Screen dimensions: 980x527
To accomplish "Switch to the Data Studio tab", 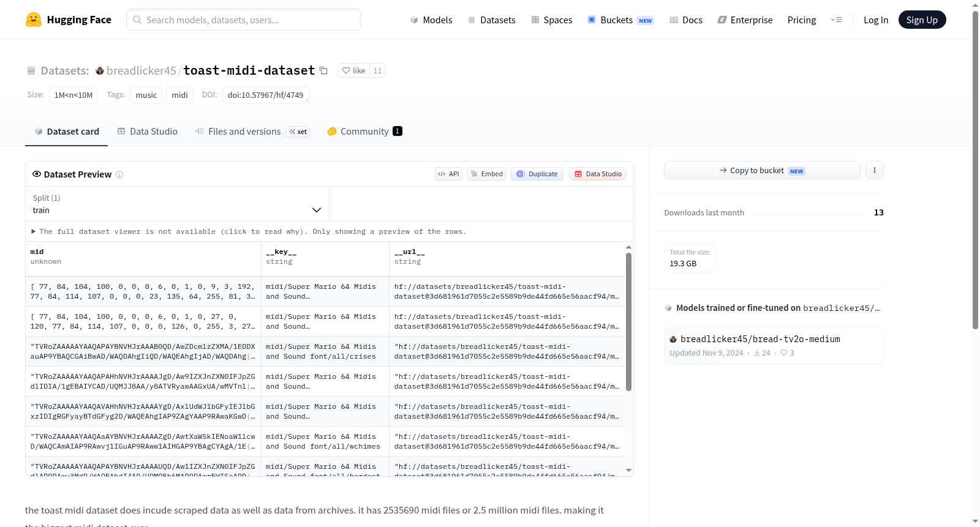I will click(x=148, y=131).
